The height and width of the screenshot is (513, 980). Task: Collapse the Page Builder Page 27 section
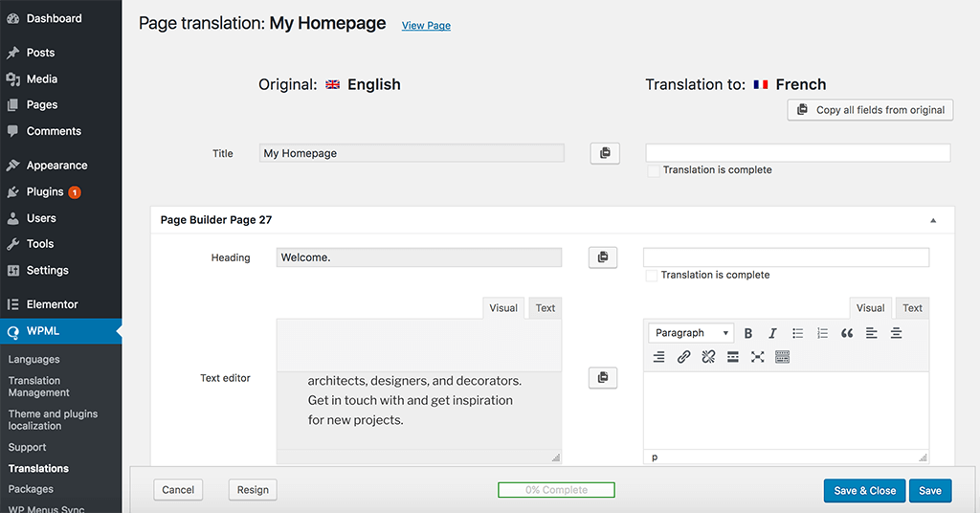tap(933, 220)
